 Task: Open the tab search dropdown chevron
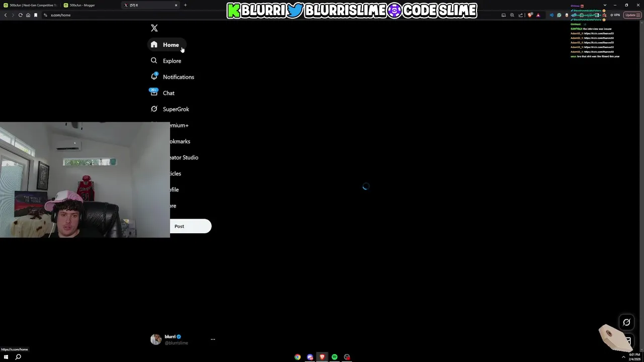pyautogui.click(x=604, y=5)
